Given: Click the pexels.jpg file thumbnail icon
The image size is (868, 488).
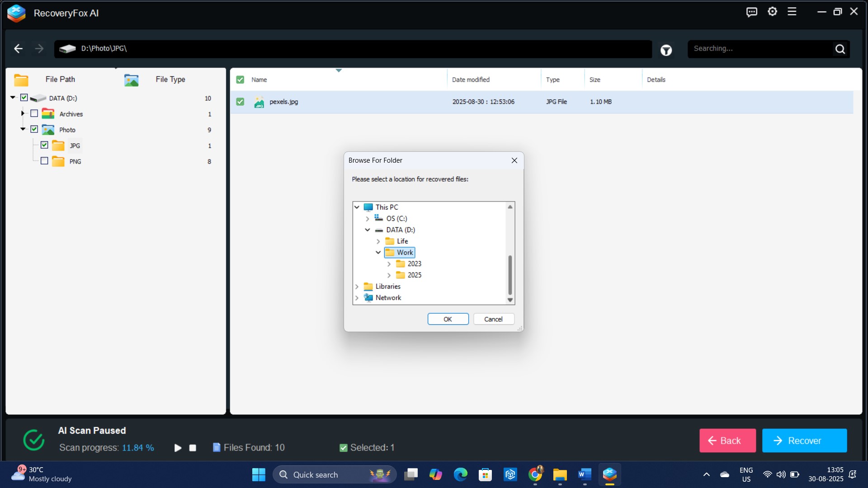Looking at the screenshot, I should 259,102.
